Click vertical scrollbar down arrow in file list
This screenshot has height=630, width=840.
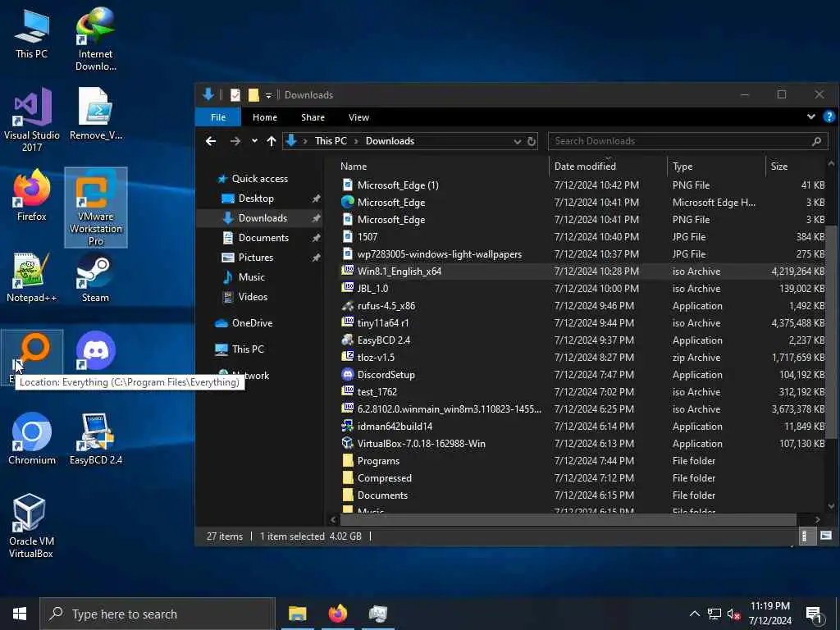pyautogui.click(x=831, y=505)
